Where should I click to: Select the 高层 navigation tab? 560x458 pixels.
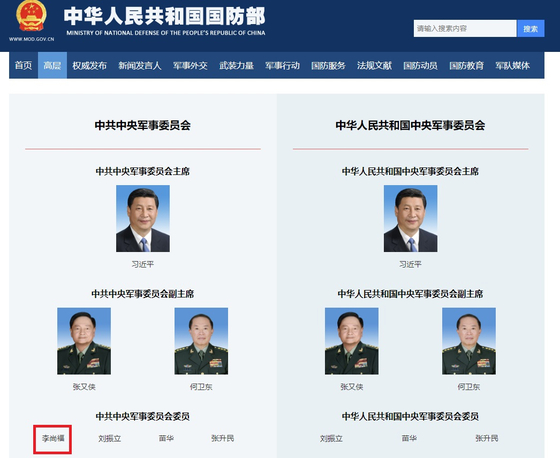point(52,65)
